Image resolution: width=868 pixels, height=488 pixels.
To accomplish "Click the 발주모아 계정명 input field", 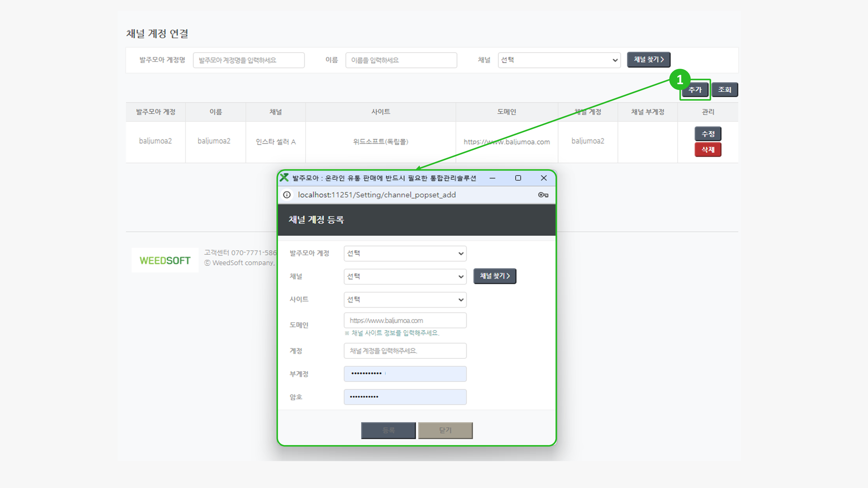I will pos(249,60).
